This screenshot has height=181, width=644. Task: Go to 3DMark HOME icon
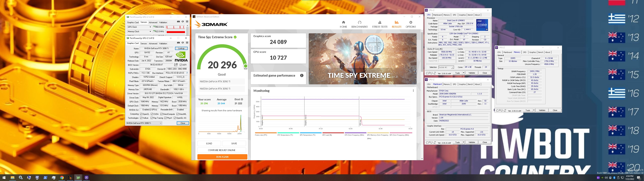(x=343, y=22)
